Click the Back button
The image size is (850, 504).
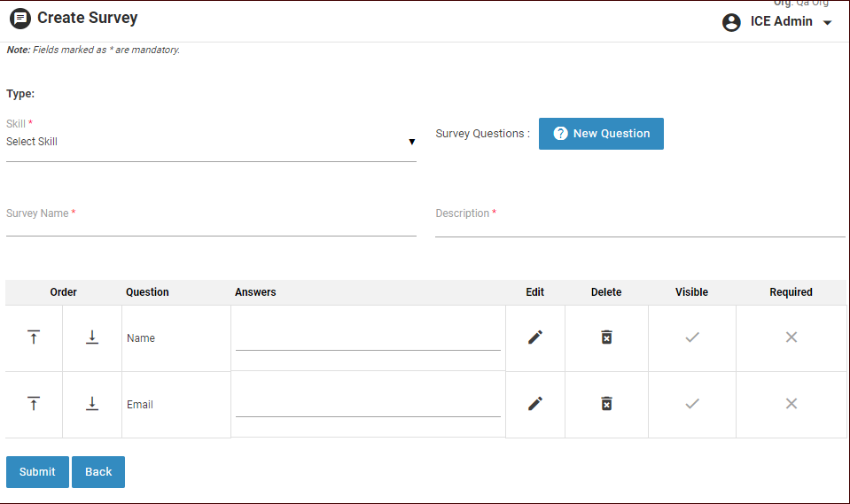98,472
